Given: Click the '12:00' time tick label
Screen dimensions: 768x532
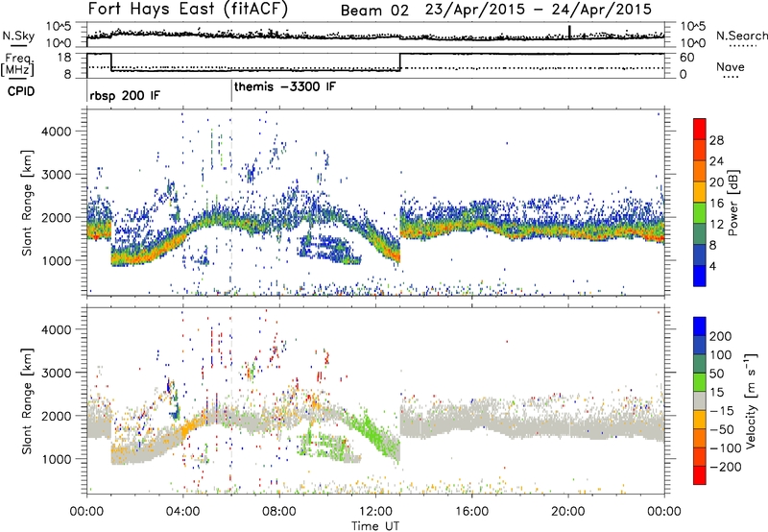Looking at the screenshot, I should (x=375, y=512).
